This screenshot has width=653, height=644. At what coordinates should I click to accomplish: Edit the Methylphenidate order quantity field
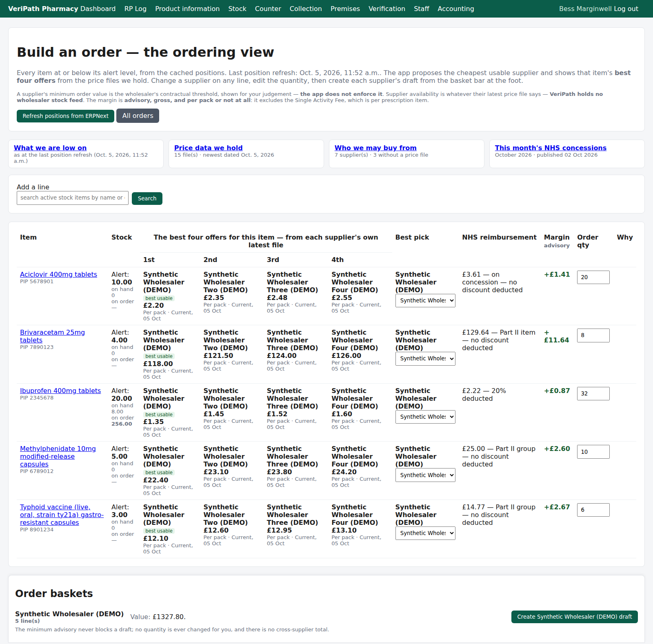tap(593, 452)
